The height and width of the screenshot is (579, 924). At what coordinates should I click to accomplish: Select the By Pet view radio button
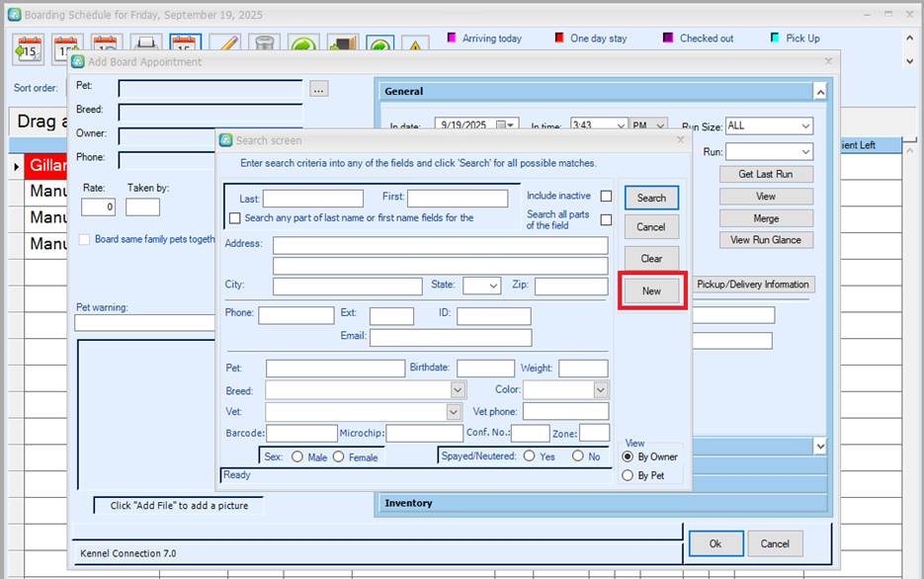pyautogui.click(x=628, y=475)
